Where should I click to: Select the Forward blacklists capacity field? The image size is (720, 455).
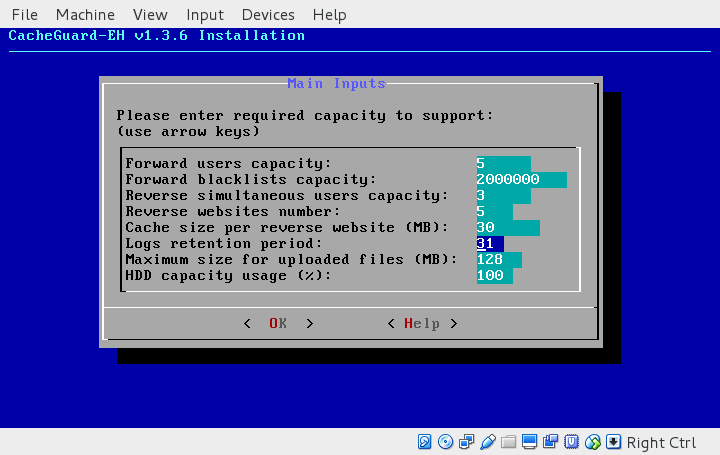point(521,180)
